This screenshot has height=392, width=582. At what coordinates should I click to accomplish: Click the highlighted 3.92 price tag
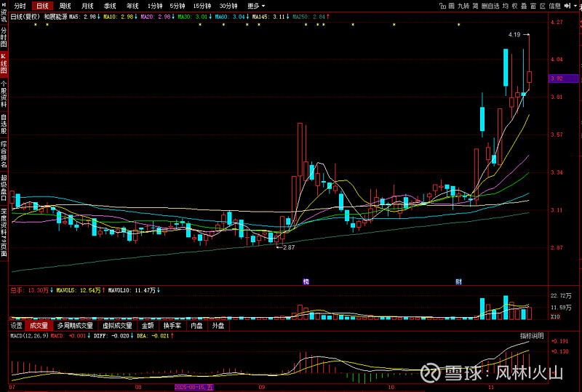pyautogui.click(x=563, y=79)
